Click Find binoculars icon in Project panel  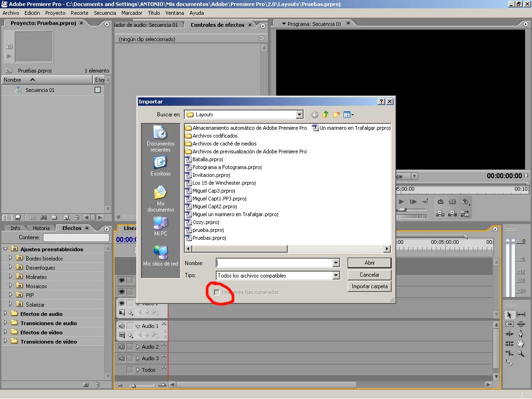point(44,218)
